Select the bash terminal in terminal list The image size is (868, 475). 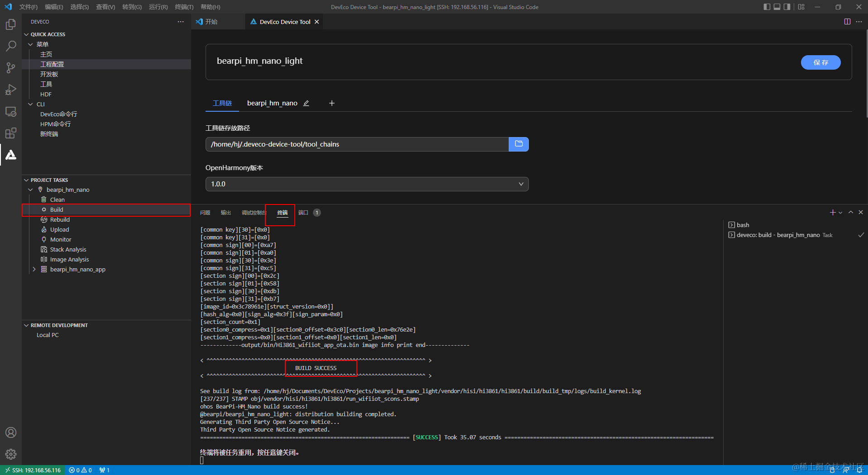pos(796,225)
